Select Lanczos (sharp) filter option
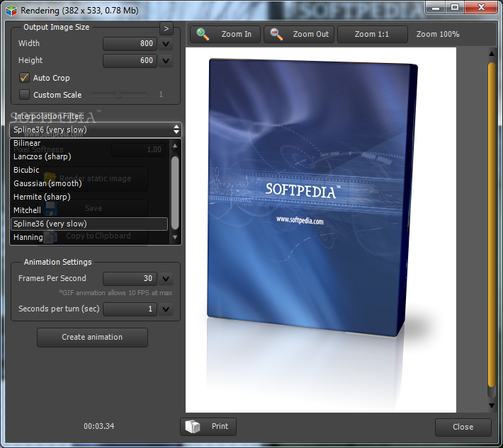The image size is (503, 448). coord(89,156)
